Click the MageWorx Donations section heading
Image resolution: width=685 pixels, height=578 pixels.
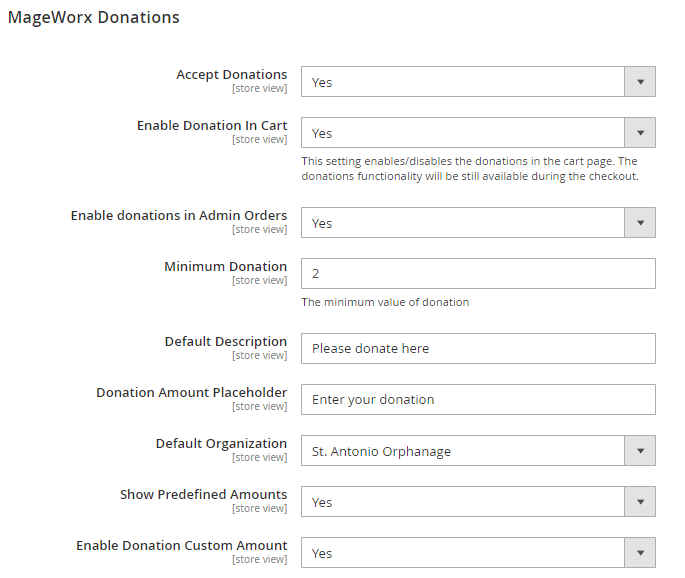click(x=94, y=18)
